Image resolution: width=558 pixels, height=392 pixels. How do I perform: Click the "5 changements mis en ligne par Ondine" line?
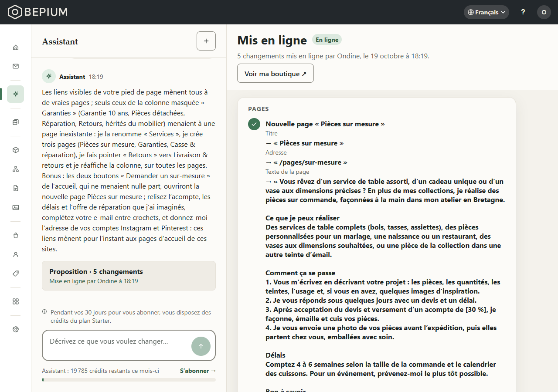[x=333, y=56]
